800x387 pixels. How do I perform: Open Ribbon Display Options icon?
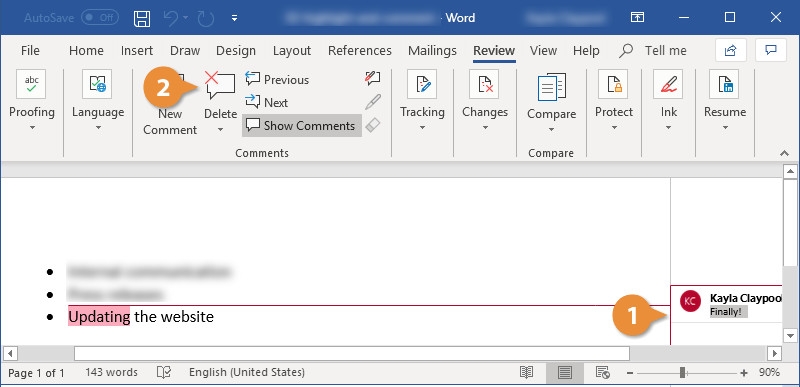click(637, 17)
